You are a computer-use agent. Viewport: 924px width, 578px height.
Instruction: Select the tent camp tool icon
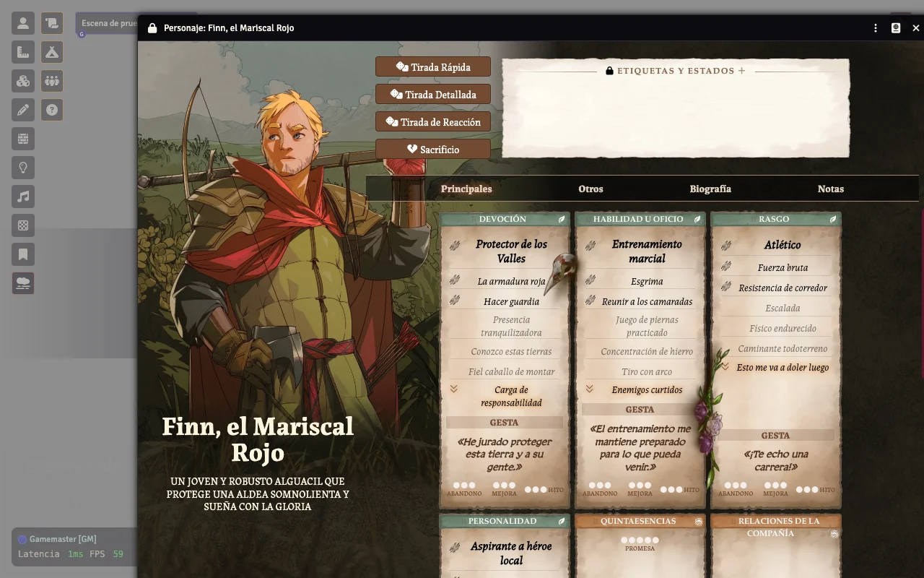click(52, 52)
